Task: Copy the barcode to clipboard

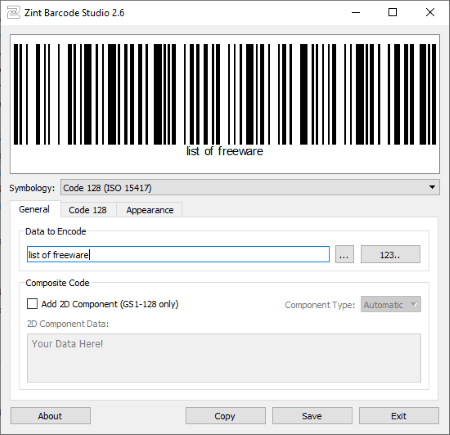Action: click(x=225, y=416)
